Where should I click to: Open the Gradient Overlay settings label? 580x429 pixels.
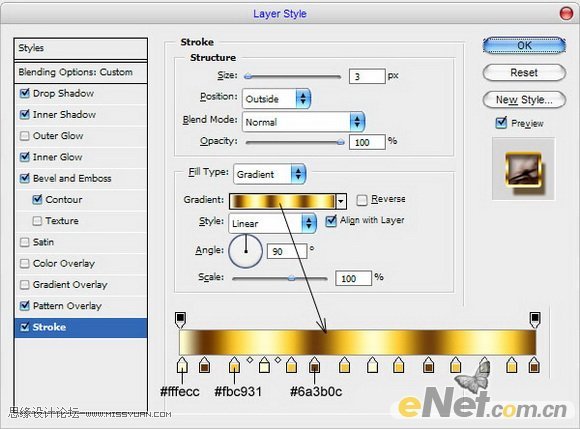point(70,285)
